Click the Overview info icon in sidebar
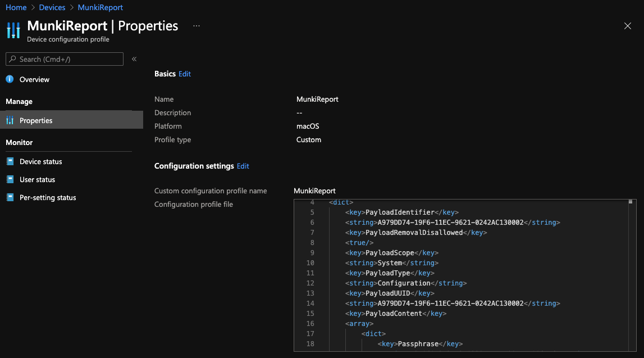Image resolution: width=644 pixels, height=358 pixels. 10,79
